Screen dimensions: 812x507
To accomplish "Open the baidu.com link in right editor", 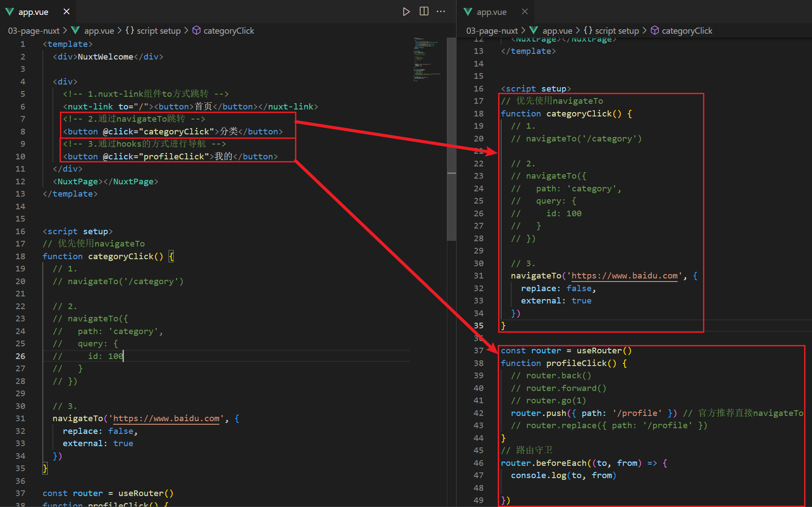I will (x=625, y=276).
